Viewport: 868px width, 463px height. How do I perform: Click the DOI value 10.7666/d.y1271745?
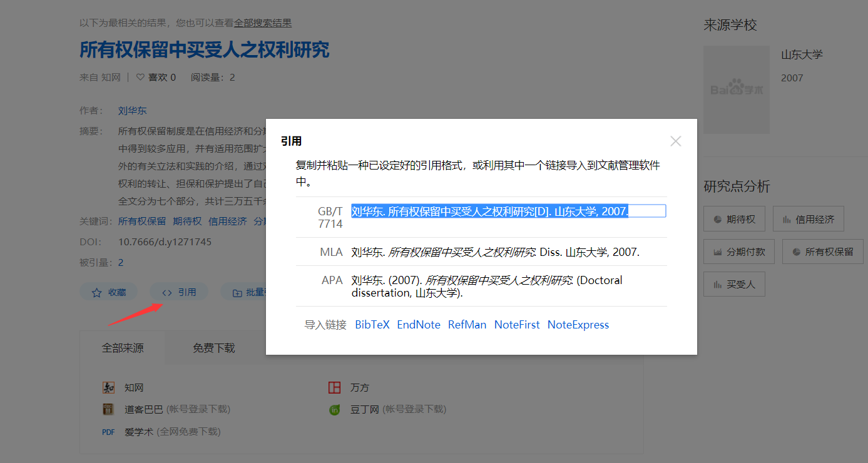165,242
